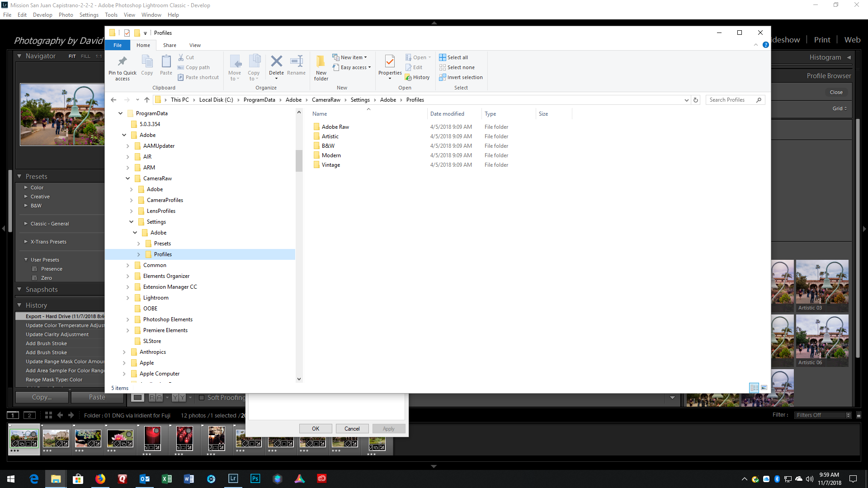Collapse the CameraRaw tree node
This screenshot has height=488, width=868.
click(128, 178)
